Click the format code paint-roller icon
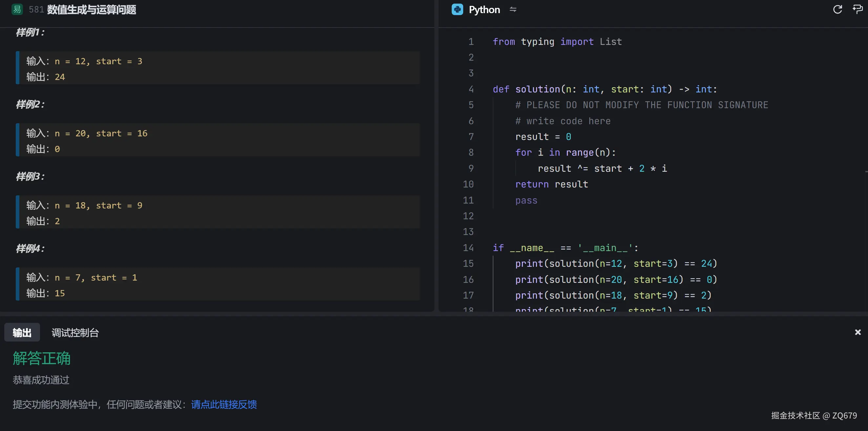The image size is (868, 431). tap(857, 10)
